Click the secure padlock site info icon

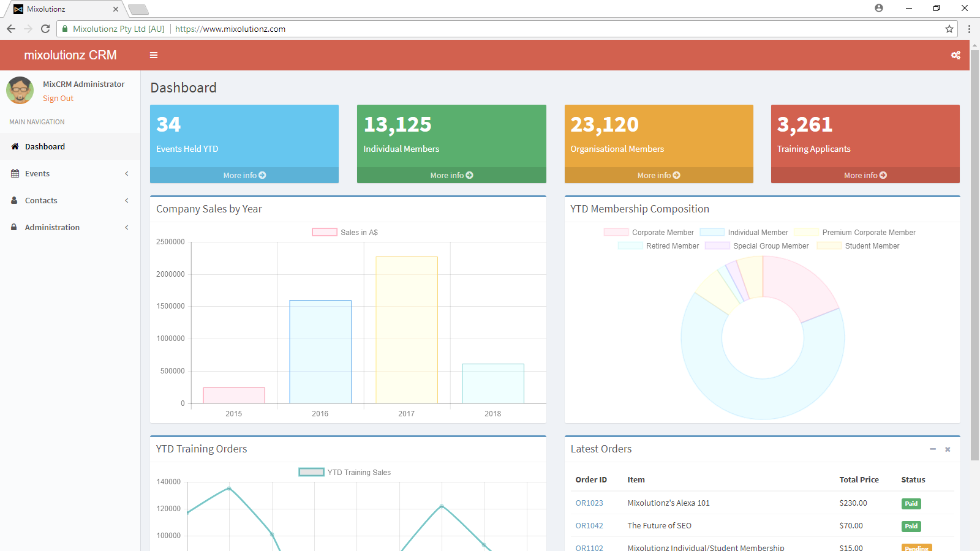tap(65, 29)
